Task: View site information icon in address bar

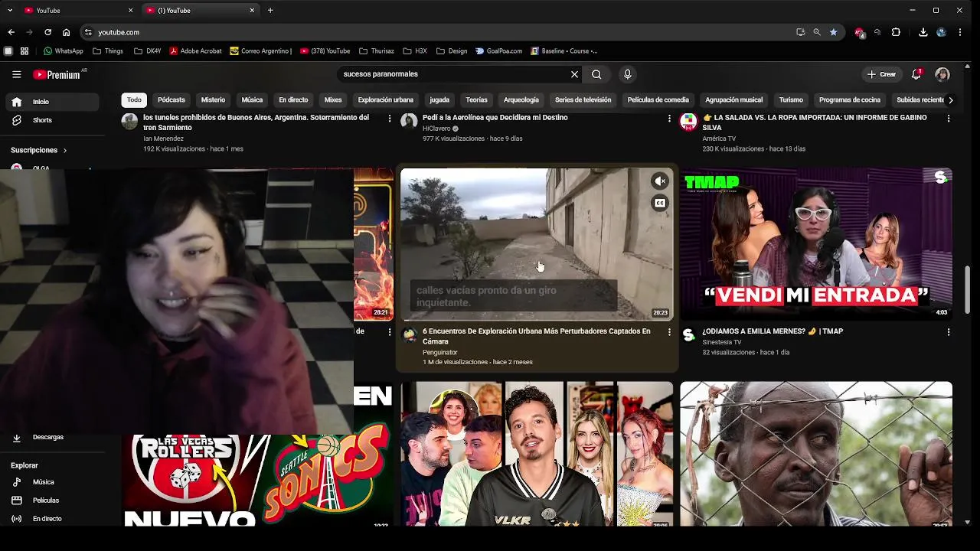Action: pyautogui.click(x=88, y=32)
